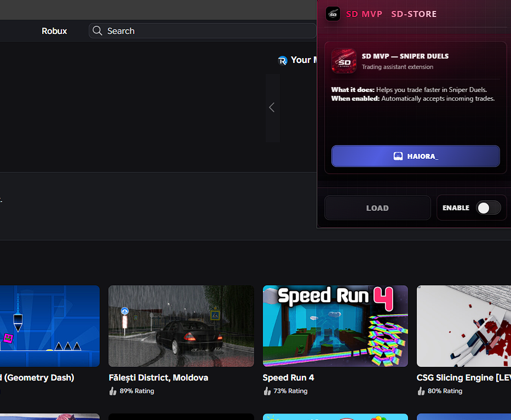This screenshot has width=511, height=420.
Task: Open the Robux navigation item
Action: click(54, 31)
